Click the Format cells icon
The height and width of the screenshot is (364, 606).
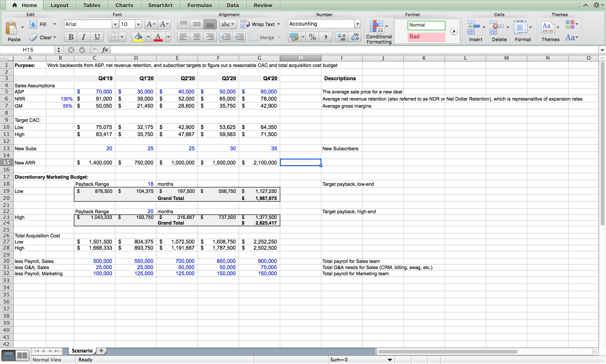521,27
